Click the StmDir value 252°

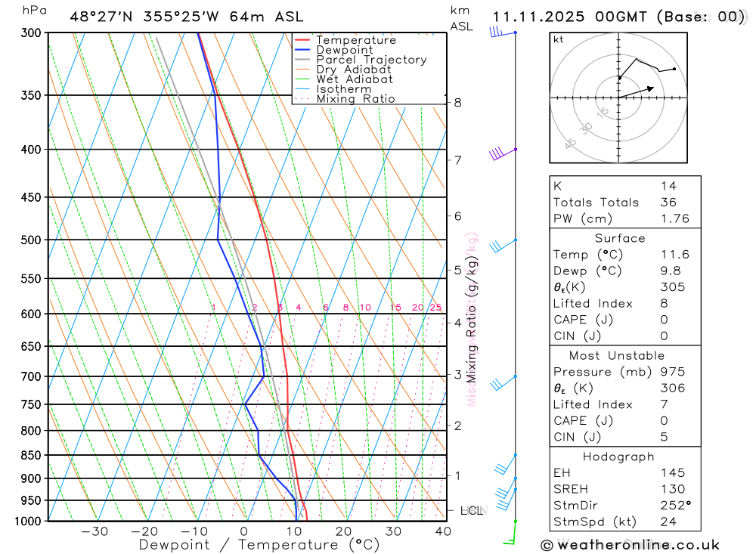(676, 506)
